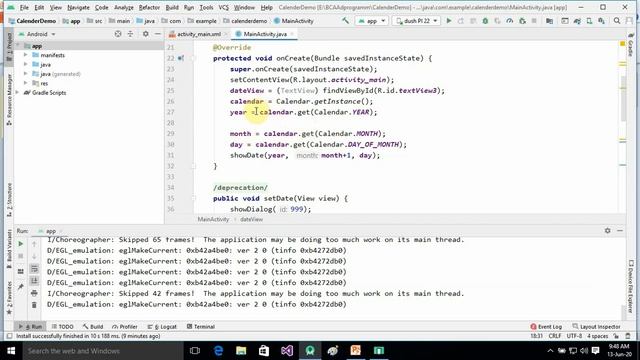The image size is (640, 360).
Task: Pin the Run tab
Action: 20,287
